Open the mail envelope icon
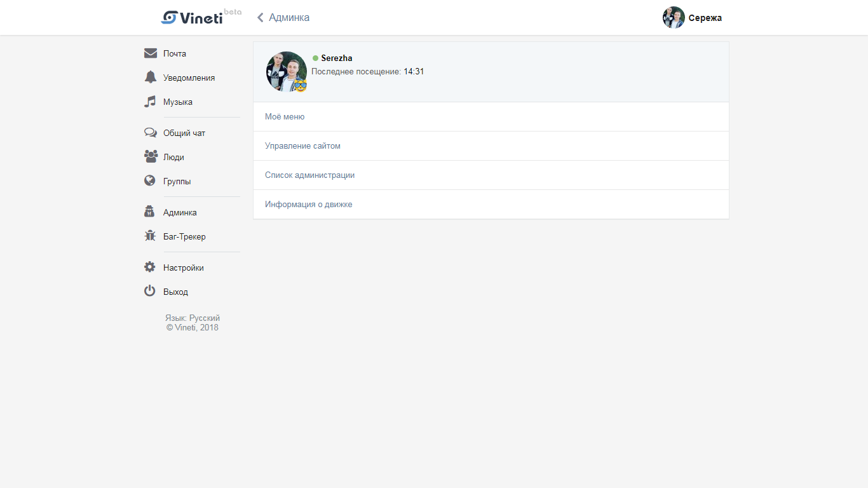 pos(150,53)
